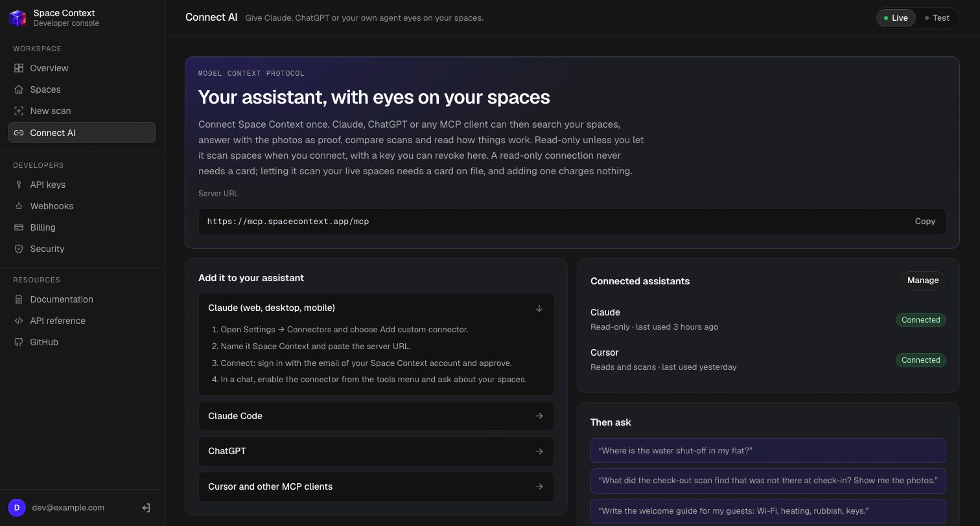Screen dimensions: 980x526
Task: Click the Security shield icon
Action: (19, 249)
